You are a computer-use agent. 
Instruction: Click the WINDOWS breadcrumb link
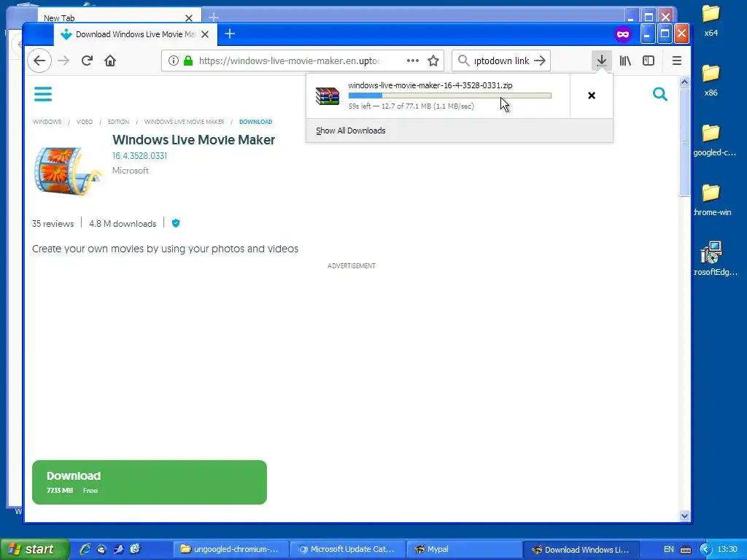coord(47,122)
